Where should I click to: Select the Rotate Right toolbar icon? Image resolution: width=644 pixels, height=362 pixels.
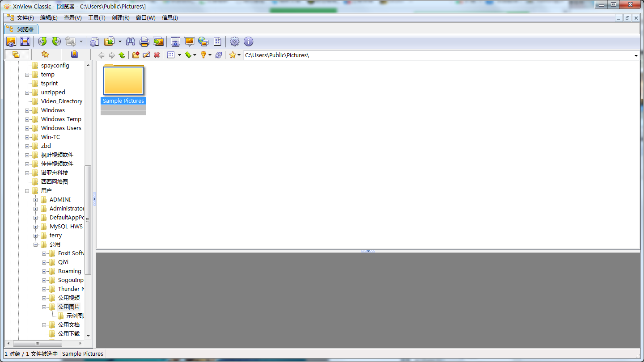(55, 41)
